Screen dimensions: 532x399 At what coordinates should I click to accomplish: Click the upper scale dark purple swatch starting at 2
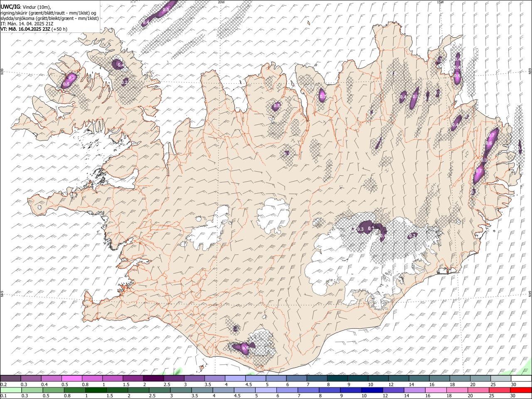click(153, 379)
